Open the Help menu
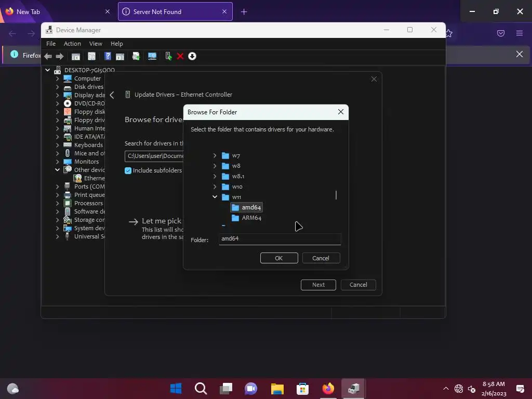 [117, 44]
